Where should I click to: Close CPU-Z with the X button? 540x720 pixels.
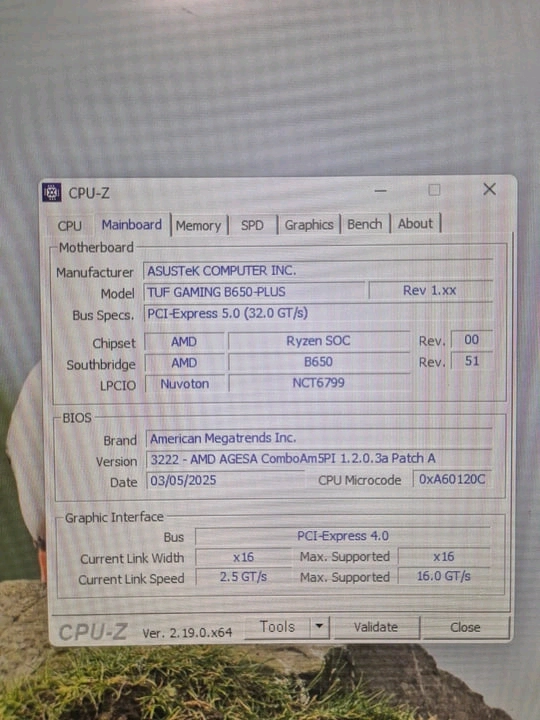(489, 189)
